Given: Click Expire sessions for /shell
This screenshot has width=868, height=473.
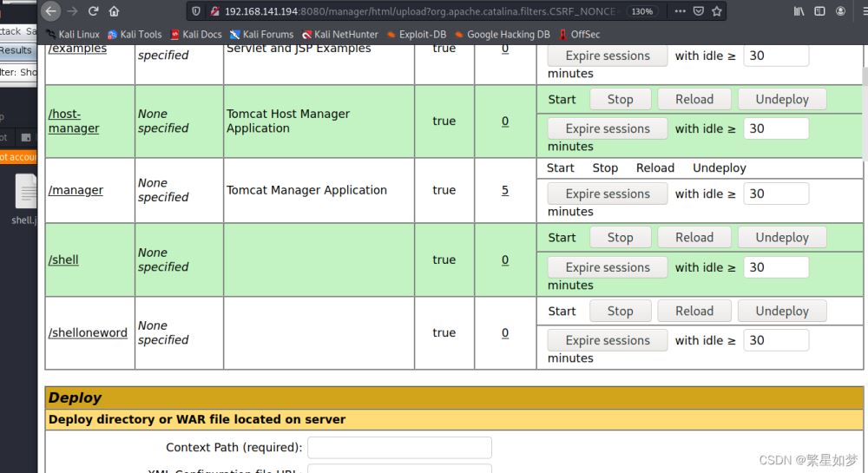Looking at the screenshot, I should (x=607, y=267).
